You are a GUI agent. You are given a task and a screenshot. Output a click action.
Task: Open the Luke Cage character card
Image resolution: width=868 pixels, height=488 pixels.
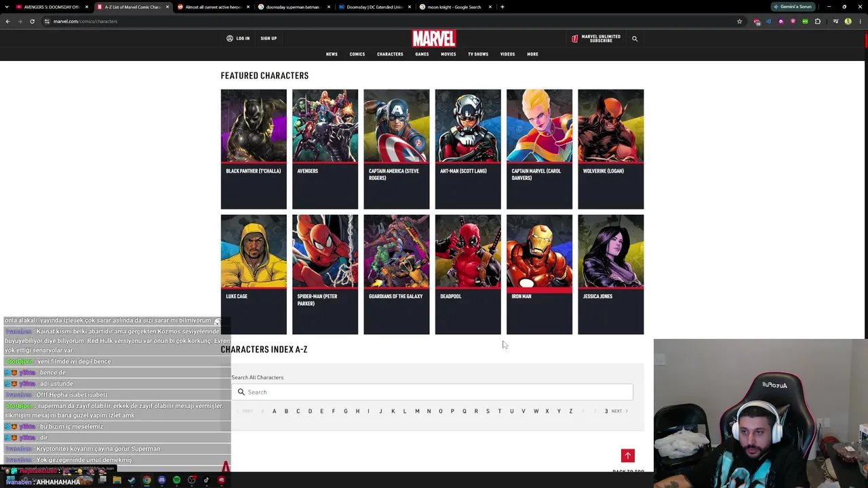(254, 274)
